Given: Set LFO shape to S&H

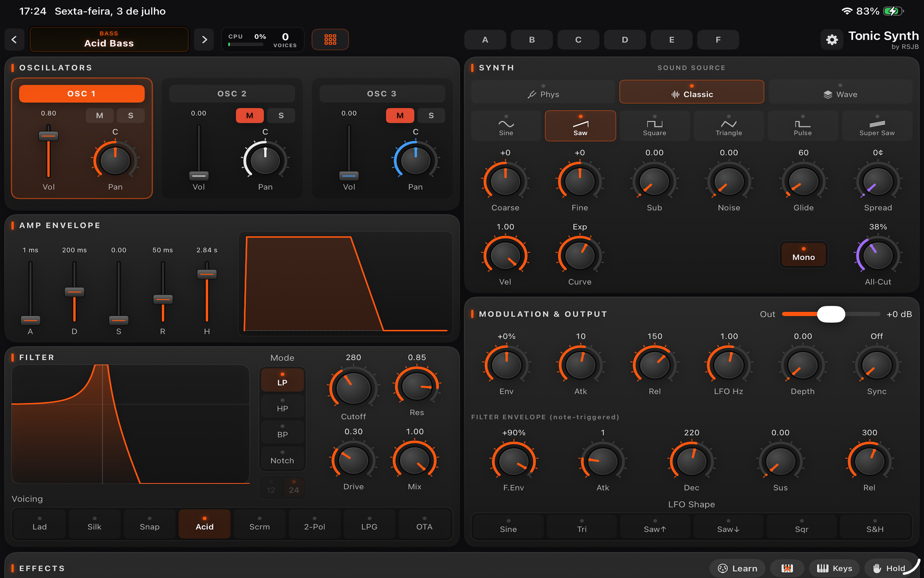Looking at the screenshot, I should (875, 526).
